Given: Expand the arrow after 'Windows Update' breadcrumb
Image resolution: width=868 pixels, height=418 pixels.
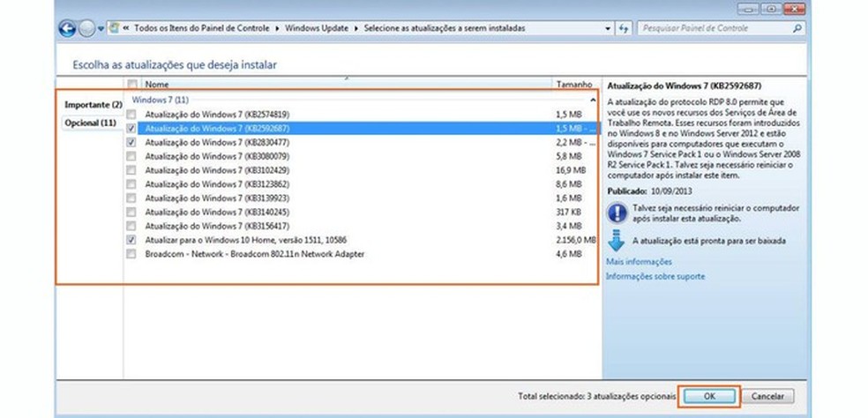Looking at the screenshot, I should 356,28.
